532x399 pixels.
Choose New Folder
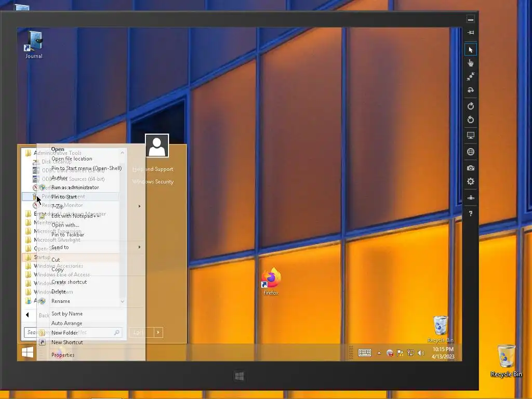[x=64, y=333]
